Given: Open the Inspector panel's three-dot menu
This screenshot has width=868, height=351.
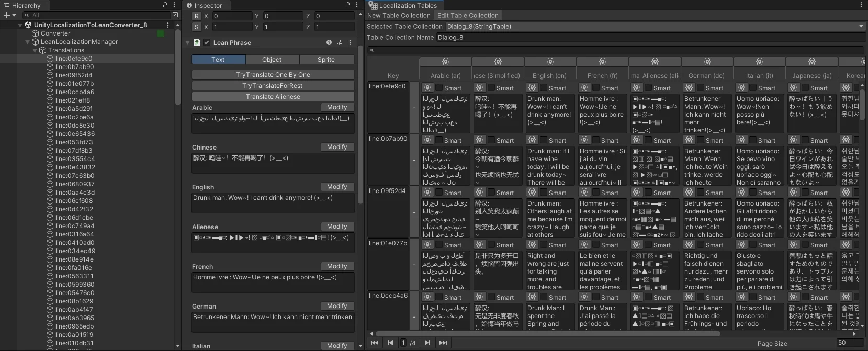Looking at the screenshot, I should click(x=357, y=5).
